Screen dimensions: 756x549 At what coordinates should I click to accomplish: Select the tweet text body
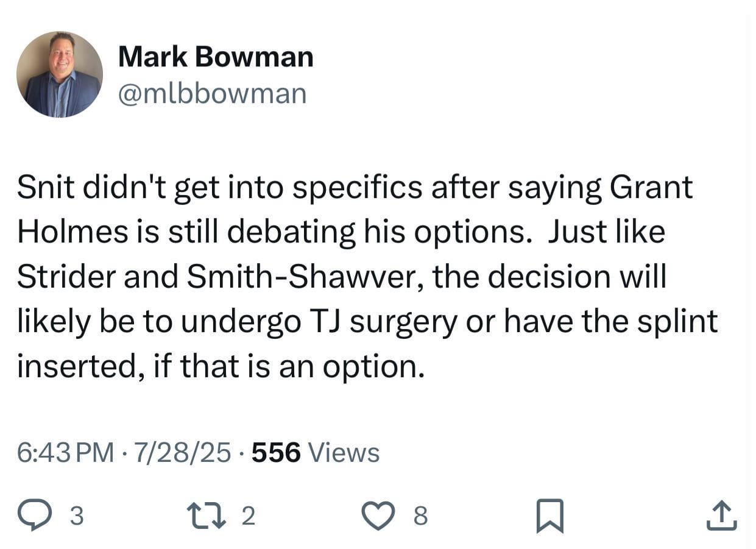366,275
